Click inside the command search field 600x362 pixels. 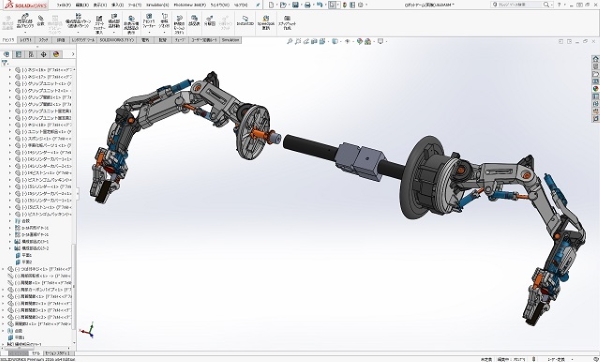[519, 5]
